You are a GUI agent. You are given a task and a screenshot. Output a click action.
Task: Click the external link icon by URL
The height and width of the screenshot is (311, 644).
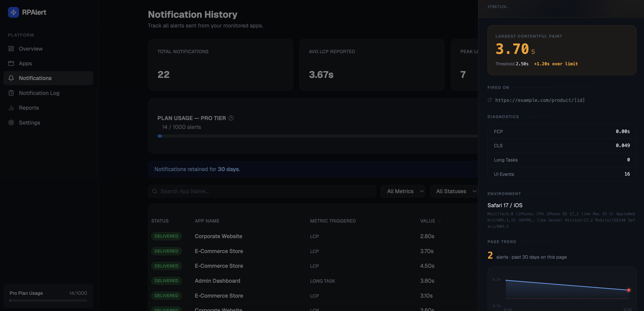[490, 100]
